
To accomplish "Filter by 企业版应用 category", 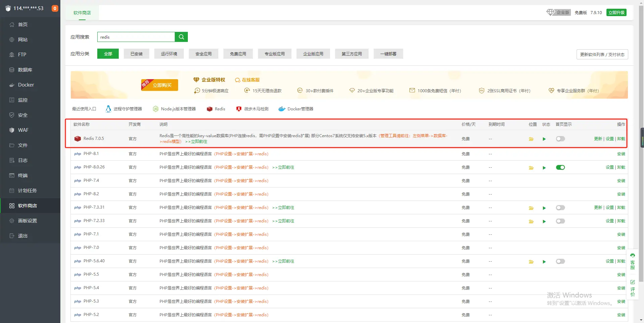I will 313,54.
